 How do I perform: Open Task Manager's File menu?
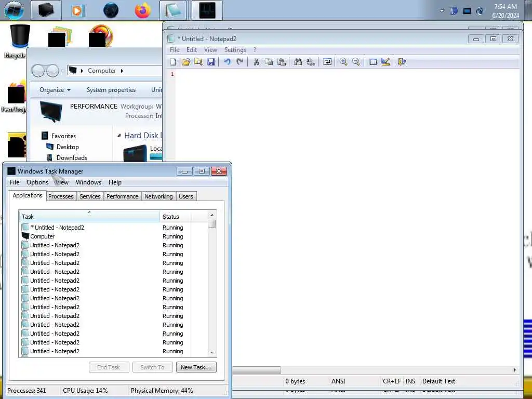tap(15, 182)
